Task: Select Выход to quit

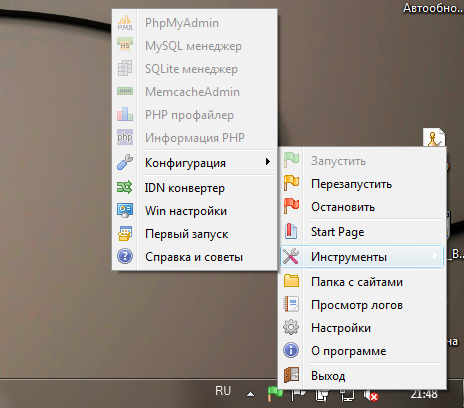Action: 362,376
